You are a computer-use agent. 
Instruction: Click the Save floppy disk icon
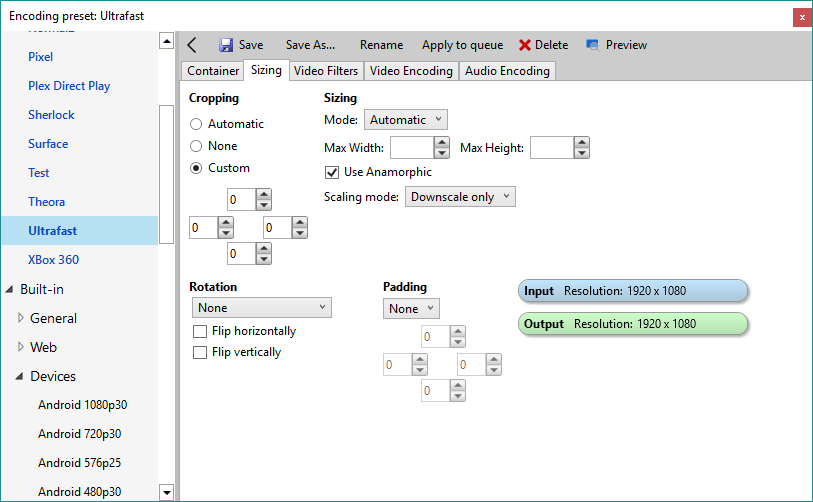(226, 45)
